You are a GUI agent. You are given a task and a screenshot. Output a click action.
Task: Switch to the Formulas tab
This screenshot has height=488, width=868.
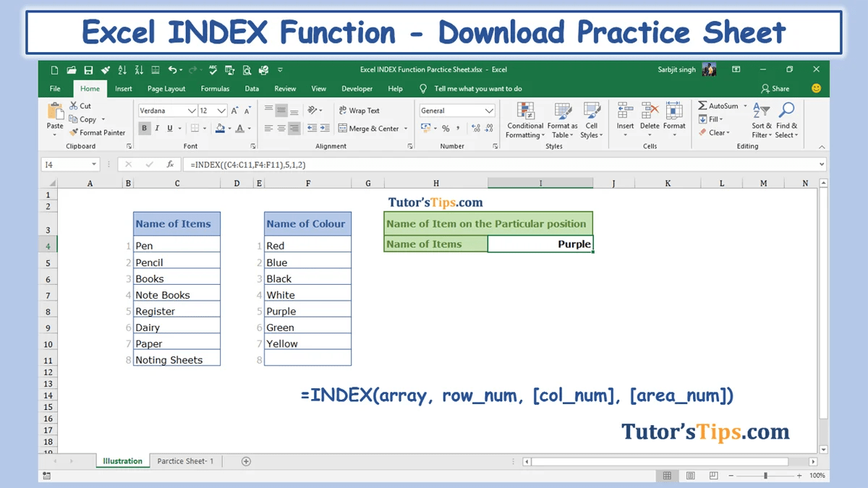coord(215,88)
